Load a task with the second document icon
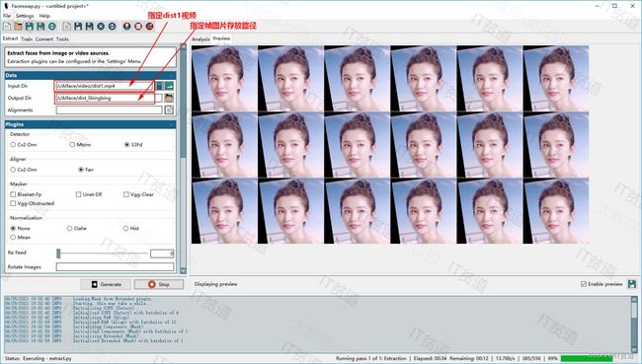The image size is (642, 364). pyautogui.click(x=67, y=27)
